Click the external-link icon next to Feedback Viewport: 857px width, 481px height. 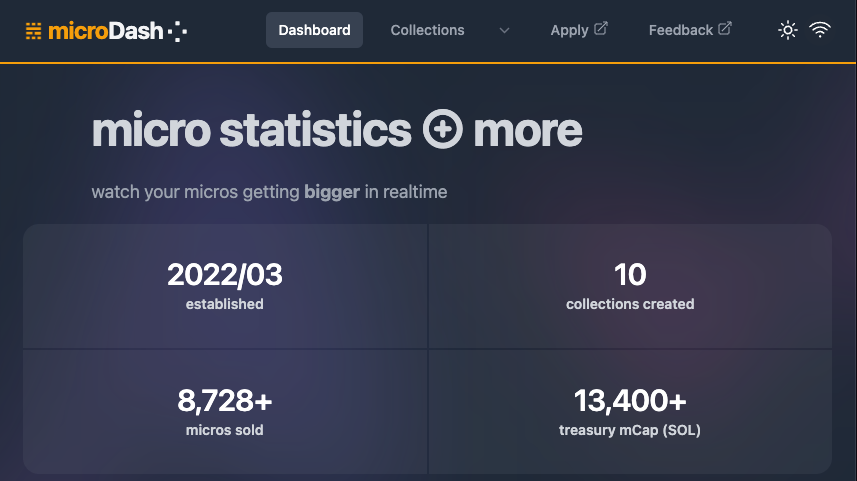click(725, 28)
